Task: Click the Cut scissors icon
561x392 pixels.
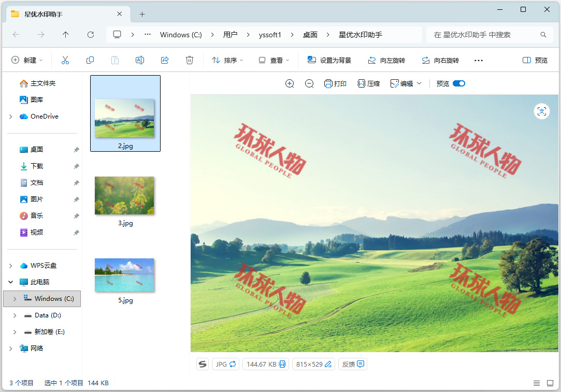Action: tap(65, 60)
